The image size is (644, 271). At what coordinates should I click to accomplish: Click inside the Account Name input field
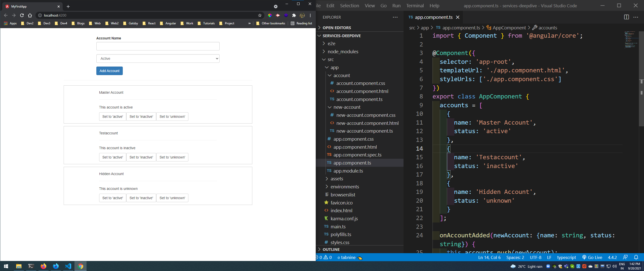click(158, 46)
